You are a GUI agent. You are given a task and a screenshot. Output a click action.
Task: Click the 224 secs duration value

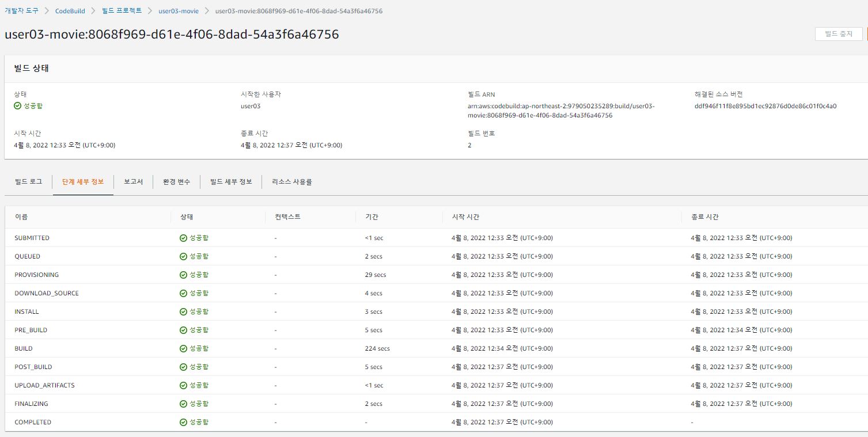pos(377,348)
